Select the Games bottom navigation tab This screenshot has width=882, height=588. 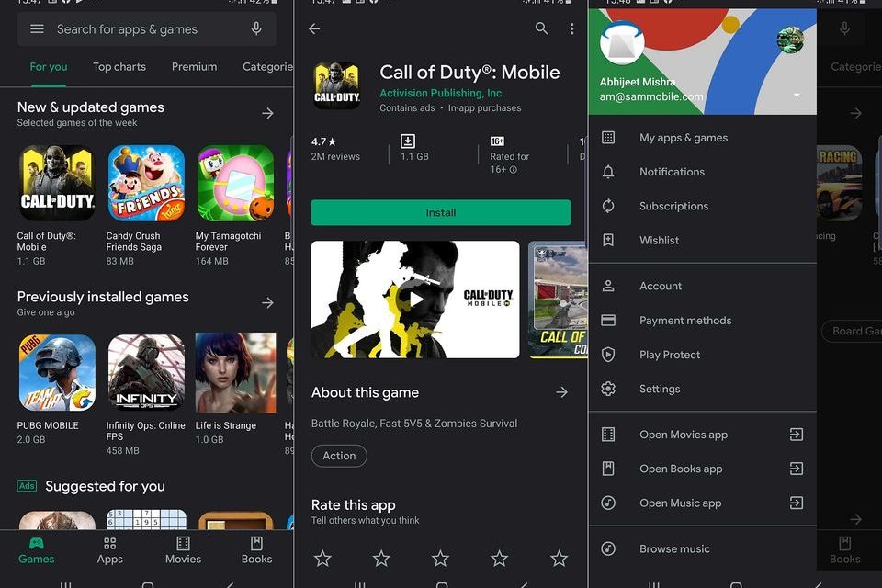pos(37,551)
